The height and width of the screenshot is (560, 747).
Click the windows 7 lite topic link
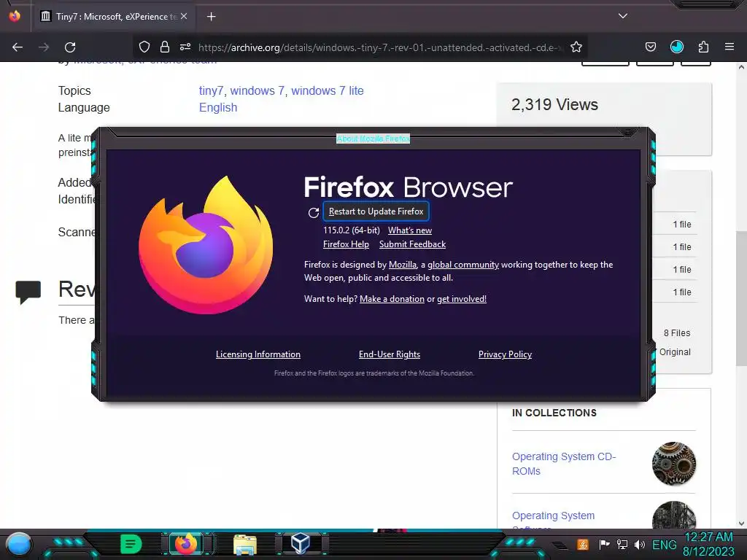328,90
